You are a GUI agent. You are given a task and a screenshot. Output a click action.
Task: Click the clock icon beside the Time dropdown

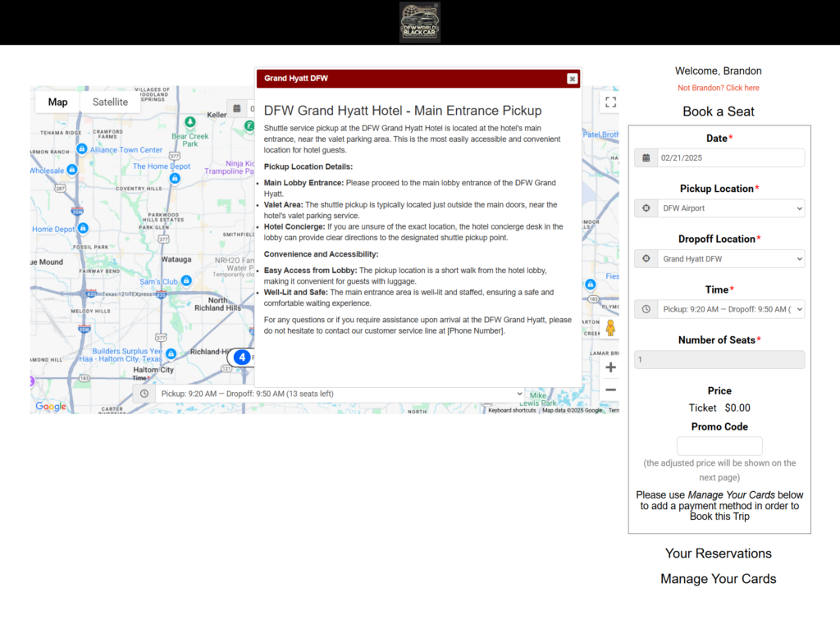pos(646,309)
